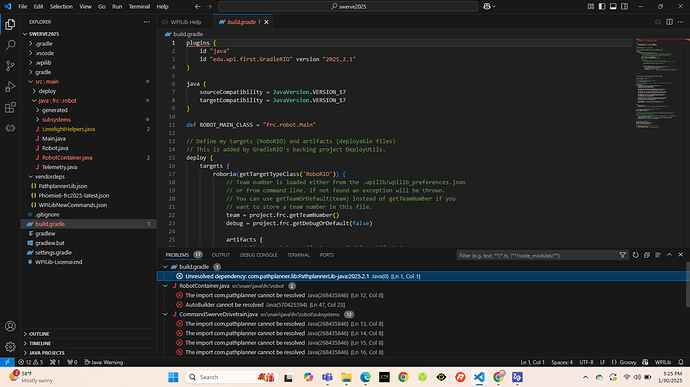This screenshot has width=690, height=387.
Task: Open the Extensions view
Action: (x=10, y=107)
